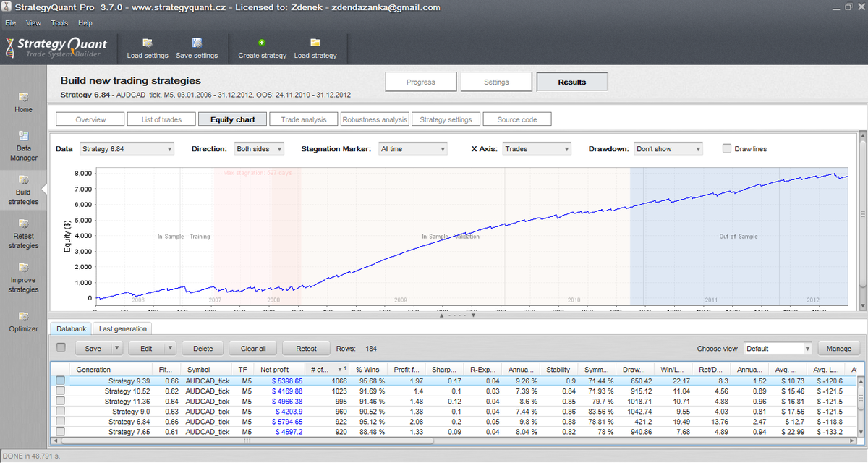Click the Strategy 7.65 row name
The image size is (868, 463).
tap(129, 431)
